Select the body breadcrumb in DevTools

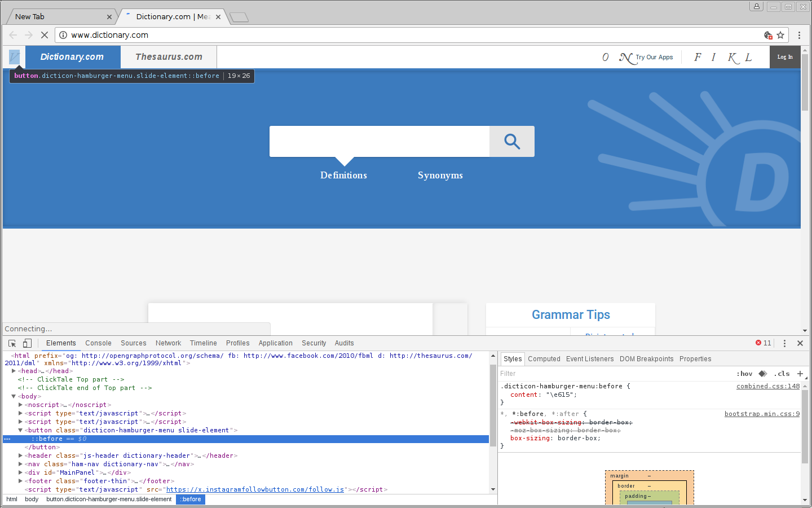pos(32,500)
